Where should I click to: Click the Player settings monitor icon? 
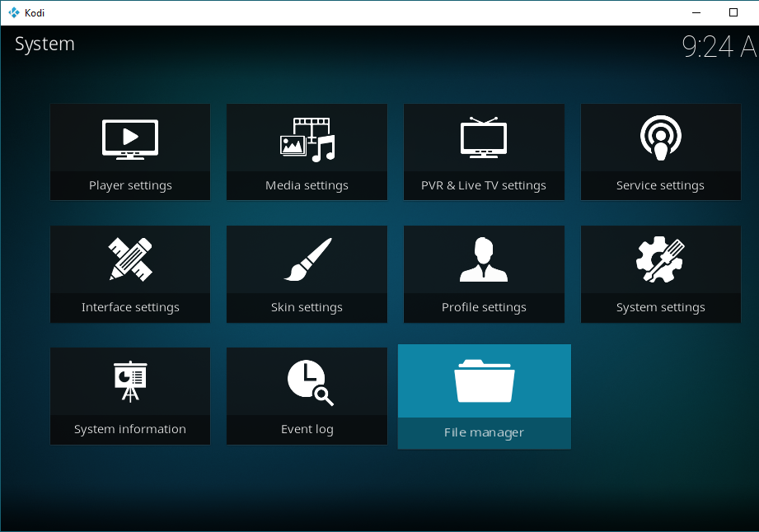click(130, 138)
